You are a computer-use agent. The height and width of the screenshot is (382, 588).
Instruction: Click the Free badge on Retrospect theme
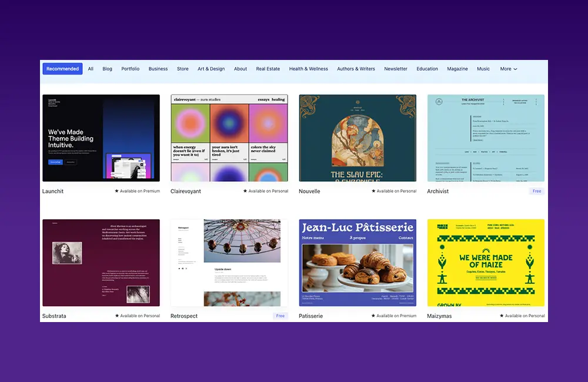pos(280,316)
